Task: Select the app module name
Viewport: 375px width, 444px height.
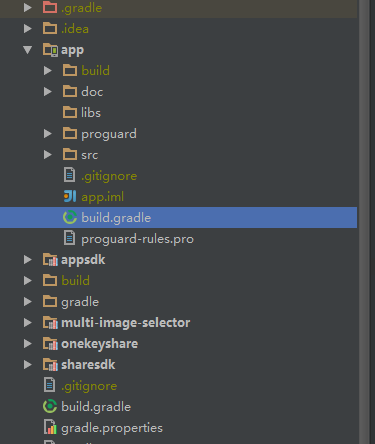Action: tap(72, 51)
